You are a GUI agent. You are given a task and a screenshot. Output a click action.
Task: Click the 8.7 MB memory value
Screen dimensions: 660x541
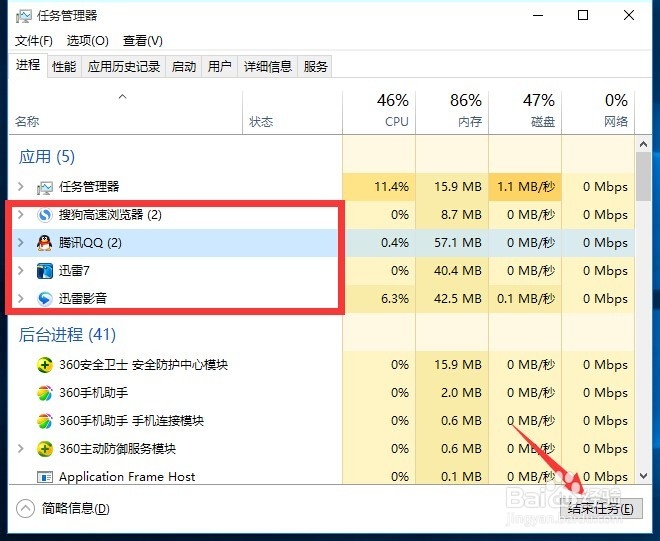click(x=461, y=215)
